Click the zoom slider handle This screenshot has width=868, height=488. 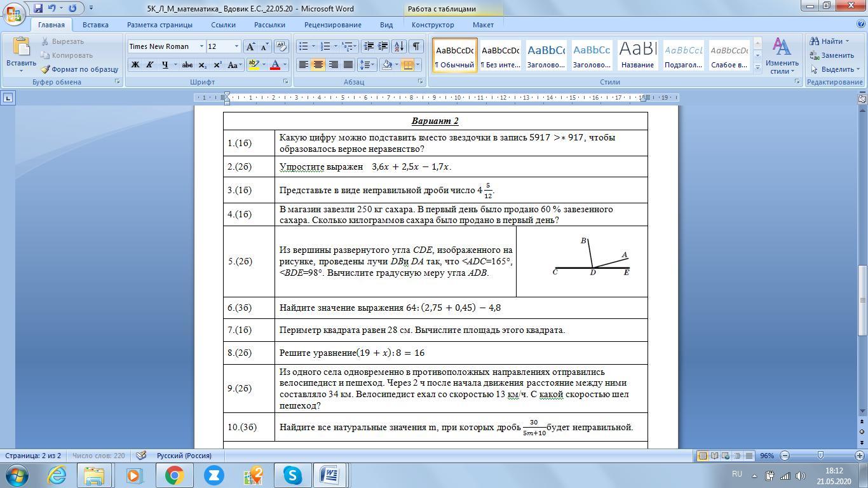pos(820,456)
